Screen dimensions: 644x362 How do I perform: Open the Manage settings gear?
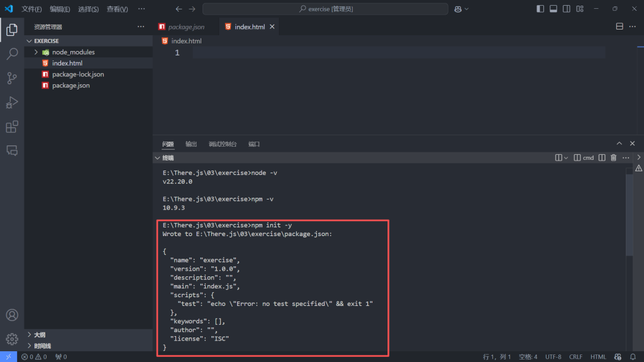click(x=12, y=339)
